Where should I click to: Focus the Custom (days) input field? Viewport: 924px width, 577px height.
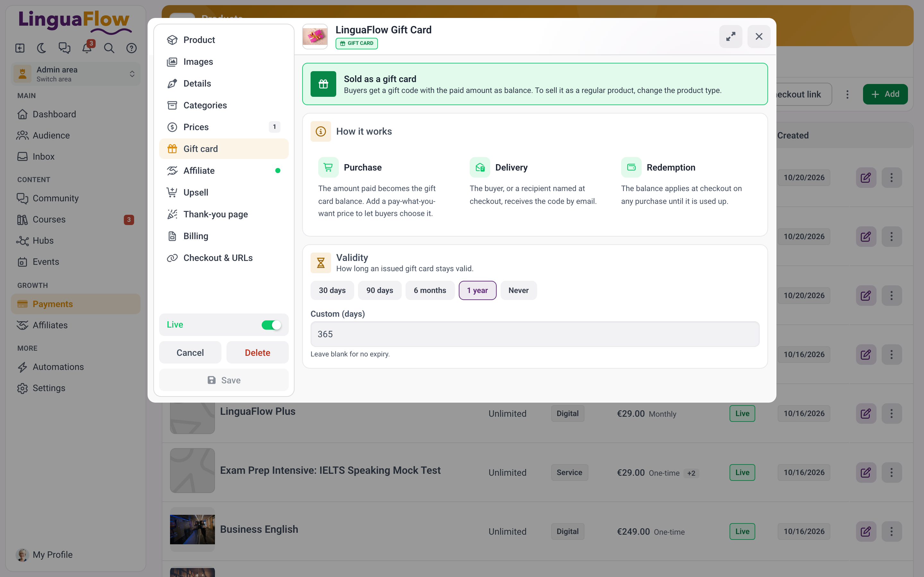(x=535, y=334)
